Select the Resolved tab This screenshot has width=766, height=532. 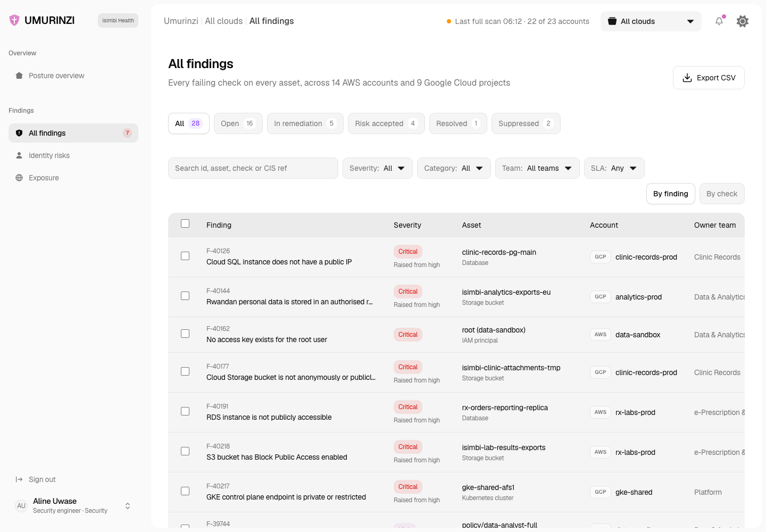point(458,123)
